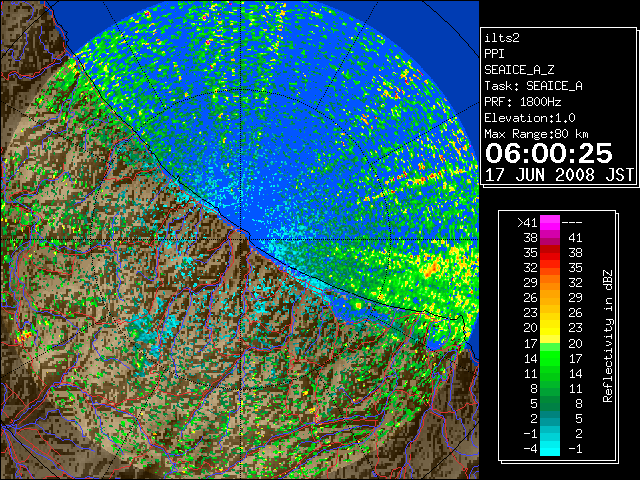Click the green 14 dBZ legend band

coord(550,358)
